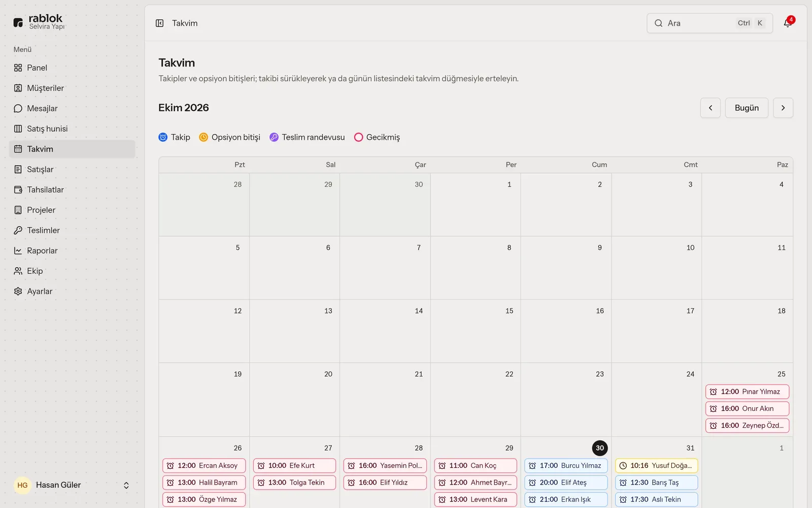812x508 pixels.
Task: Go to previous month with left chevron
Action: 710,108
